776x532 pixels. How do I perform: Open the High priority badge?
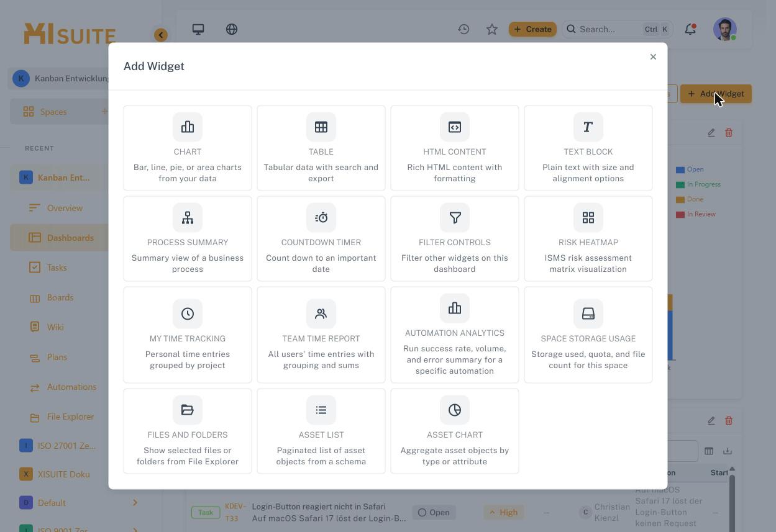[x=503, y=512]
